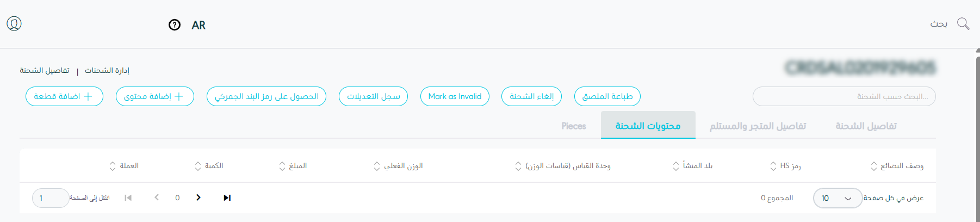This screenshot has width=980, height=222.
Task: Click Mark as Invalid button
Action: tap(455, 96)
